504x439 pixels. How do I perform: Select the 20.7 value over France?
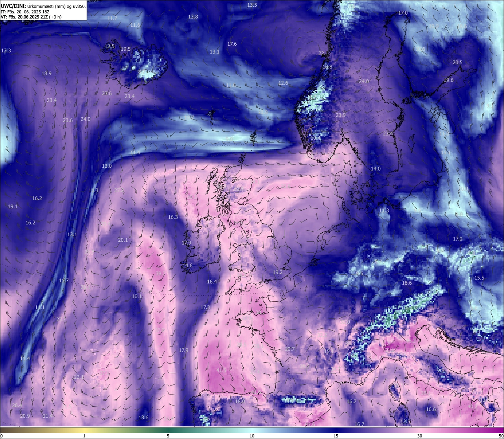(289, 349)
